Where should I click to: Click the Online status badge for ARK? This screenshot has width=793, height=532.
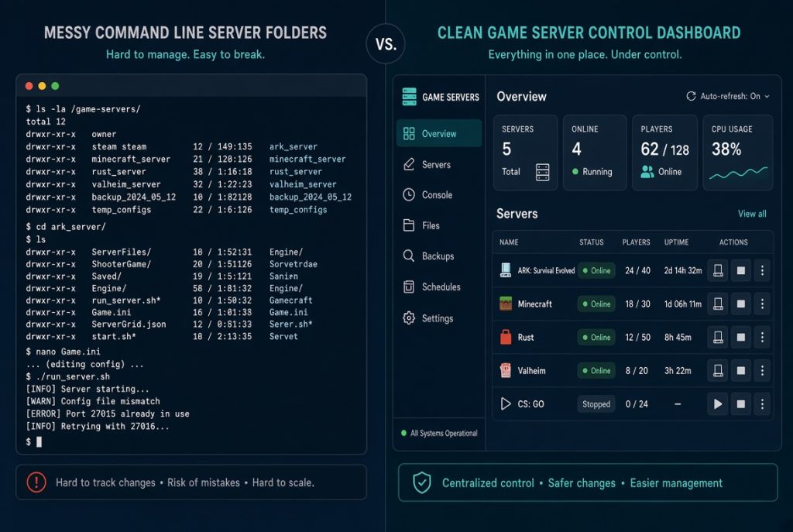(x=596, y=270)
